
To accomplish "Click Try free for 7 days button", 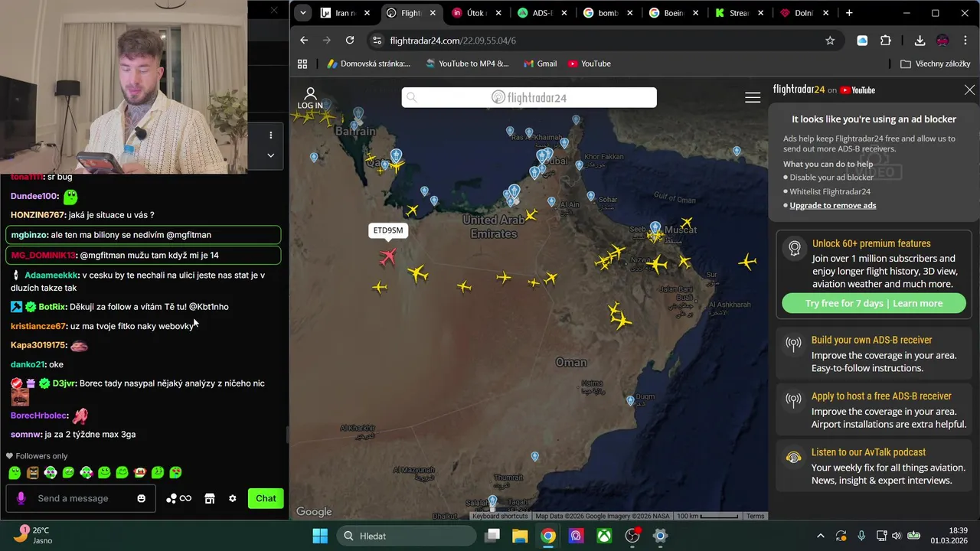I will (874, 303).
